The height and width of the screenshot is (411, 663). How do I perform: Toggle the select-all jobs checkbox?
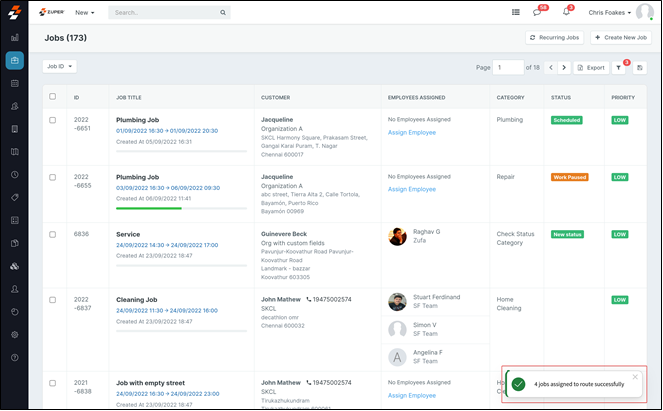pos(53,97)
